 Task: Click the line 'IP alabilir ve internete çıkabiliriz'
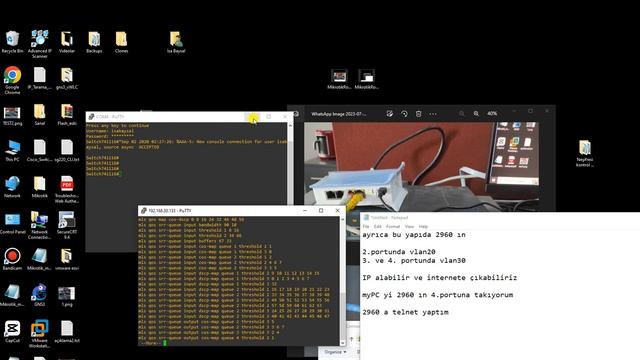coord(440,278)
